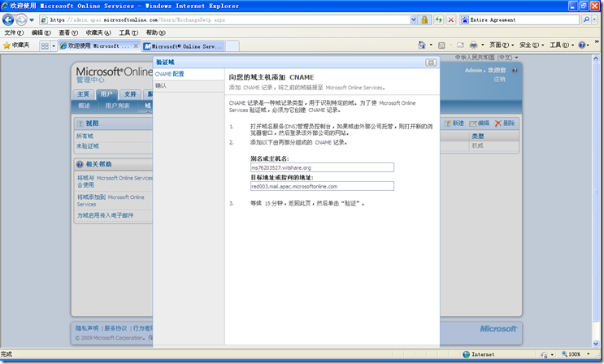
Task: Click the 删除 button
Action: 505,123
